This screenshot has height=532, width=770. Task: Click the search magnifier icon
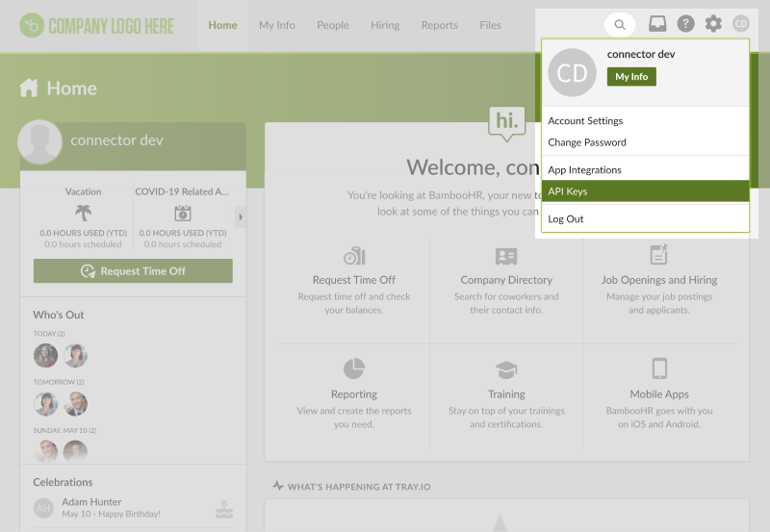[620, 24]
